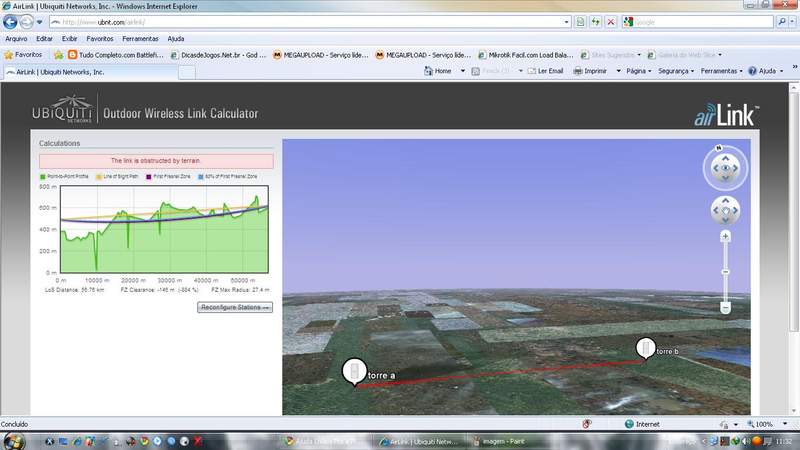The image size is (800, 450).
Task: Click the Imprimir printer icon
Action: pos(578,71)
